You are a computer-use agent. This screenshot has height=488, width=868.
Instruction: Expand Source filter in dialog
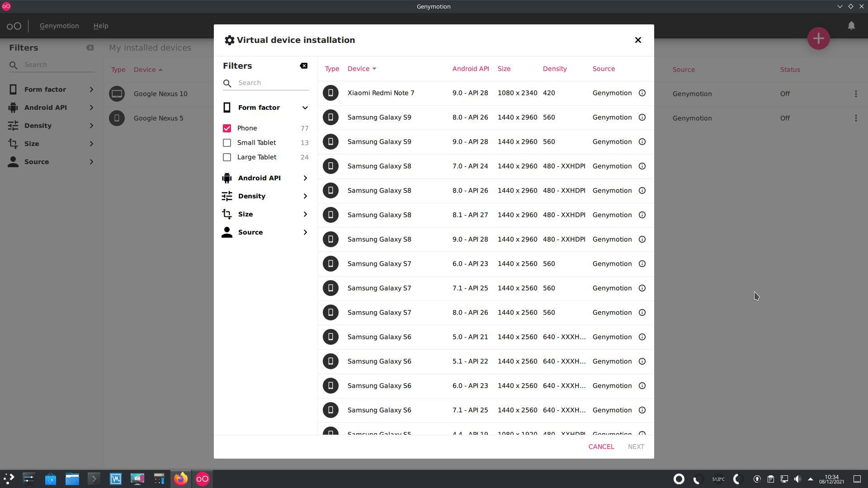[305, 232]
